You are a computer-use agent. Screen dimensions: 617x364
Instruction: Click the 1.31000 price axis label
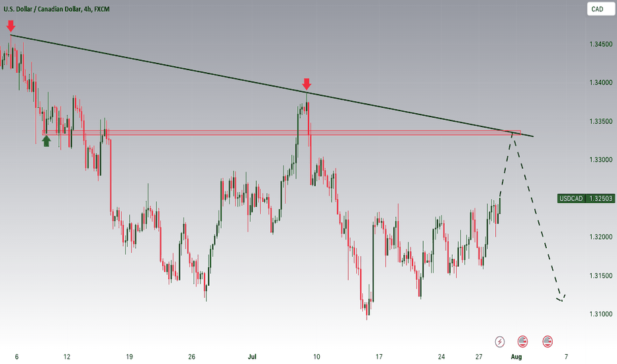[x=600, y=314]
